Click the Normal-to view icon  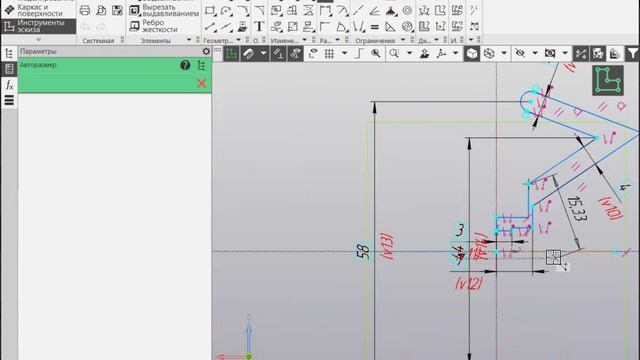(424, 53)
